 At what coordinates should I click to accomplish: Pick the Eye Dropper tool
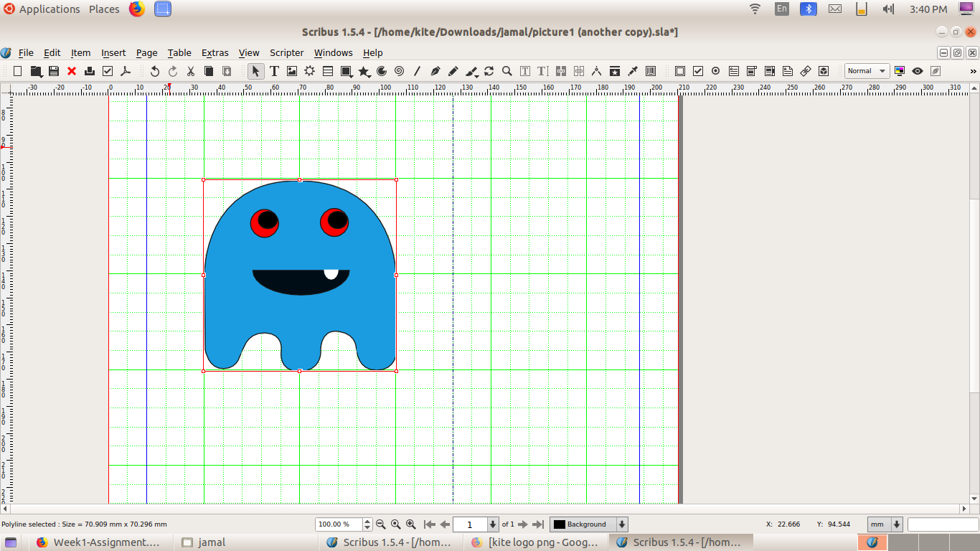pyautogui.click(x=633, y=71)
